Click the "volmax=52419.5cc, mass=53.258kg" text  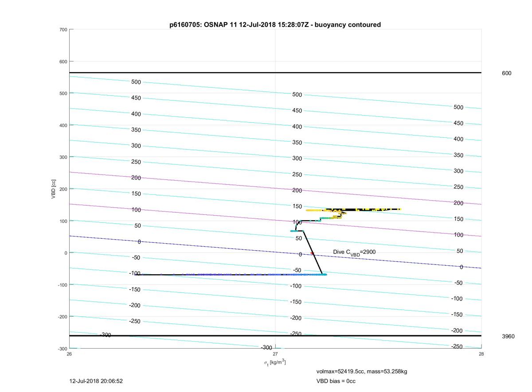[362, 371]
